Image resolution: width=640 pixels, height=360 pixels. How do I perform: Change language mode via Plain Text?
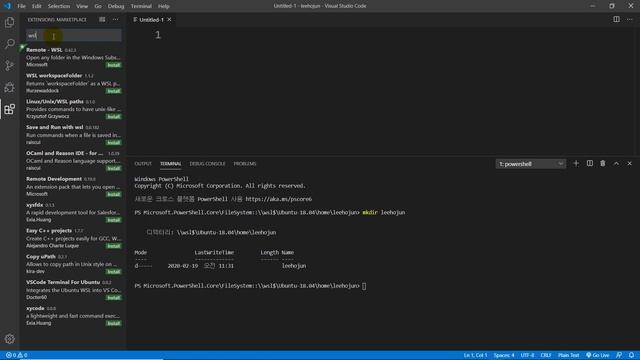568,355
